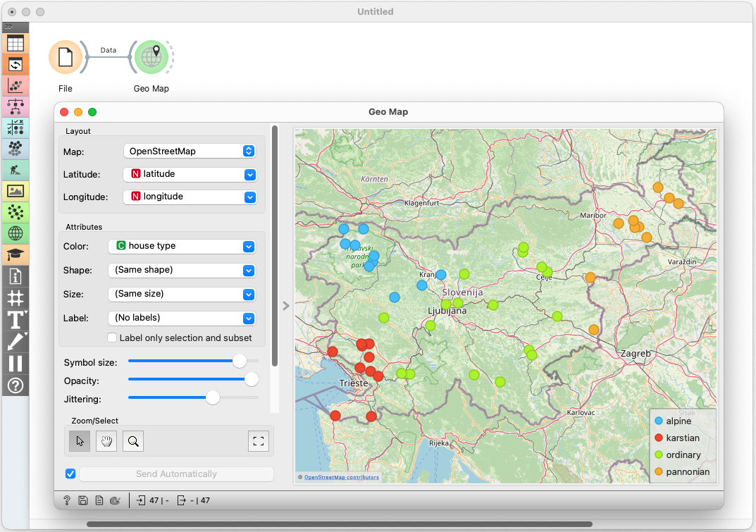This screenshot has height=532, width=756.
Task: Click the save image floppy-disk icon
Action: click(83, 501)
